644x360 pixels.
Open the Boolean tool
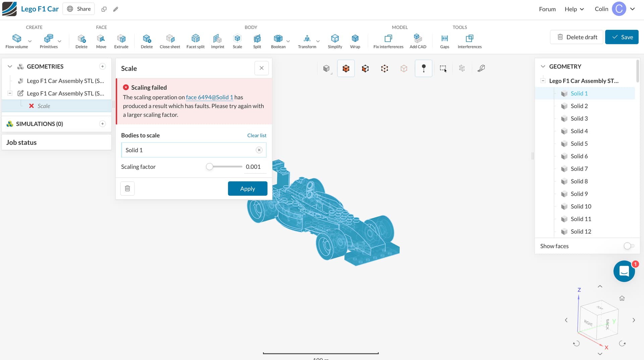[278, 41]
